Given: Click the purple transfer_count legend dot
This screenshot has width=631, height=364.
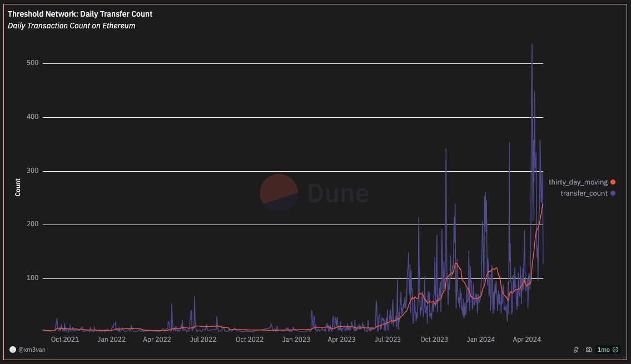Looking at the screenshot, I should pos(613,193).
